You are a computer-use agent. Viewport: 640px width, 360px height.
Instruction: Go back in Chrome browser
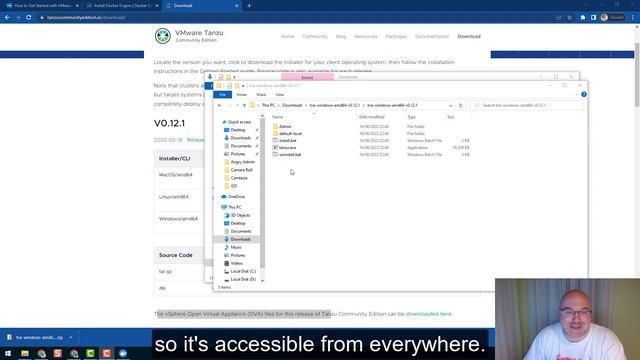[x=7, y=18]
